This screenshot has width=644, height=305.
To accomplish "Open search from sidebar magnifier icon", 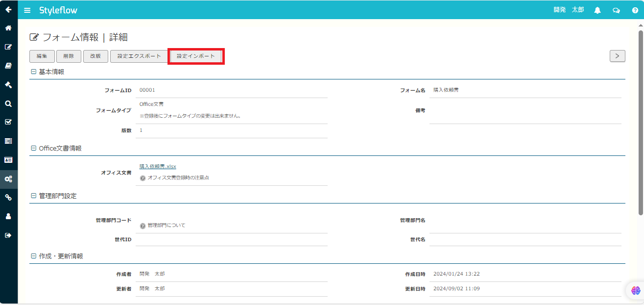I will [x=8, y=103].
